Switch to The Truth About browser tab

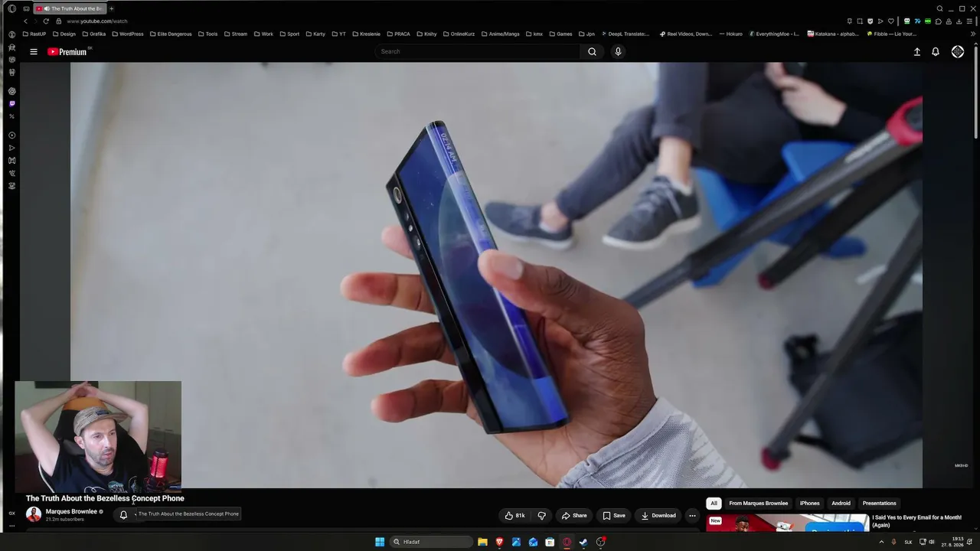69,8
